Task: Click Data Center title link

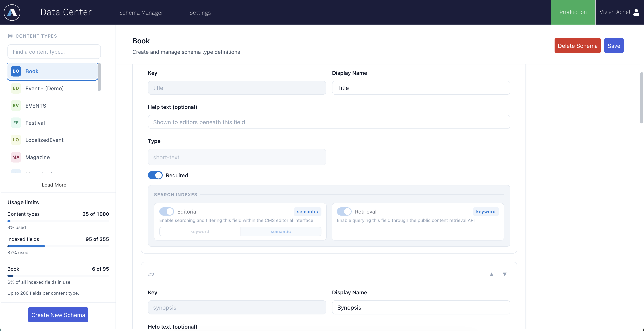Action: (66, 12)
